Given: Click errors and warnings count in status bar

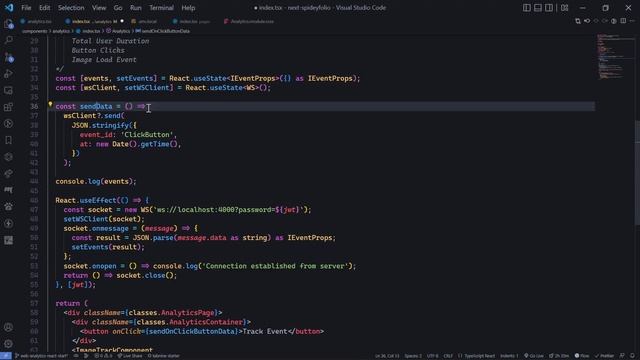Looking at the screenshot, I should pos(103,356).
